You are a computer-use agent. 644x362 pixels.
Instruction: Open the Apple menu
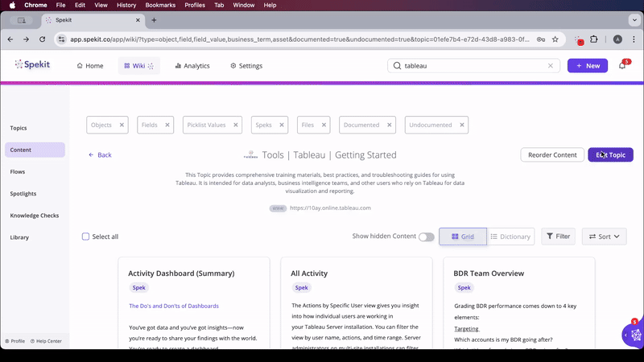click(x=12, y=6)
